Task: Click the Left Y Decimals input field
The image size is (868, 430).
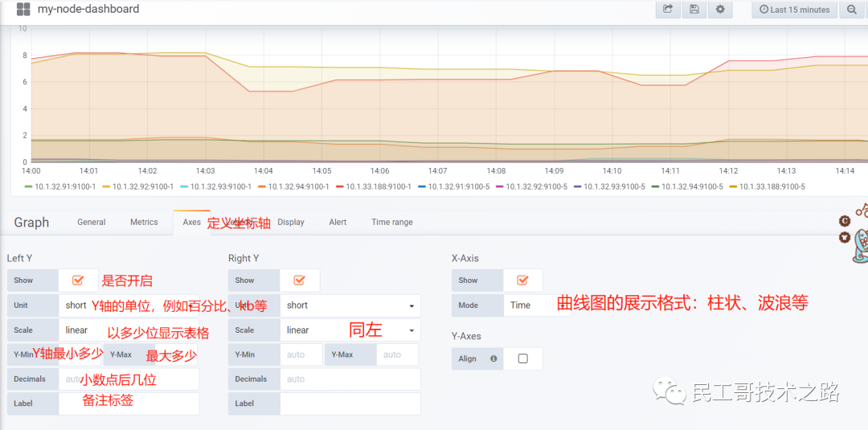Action: pyautogui.click(x=129, y=379)
